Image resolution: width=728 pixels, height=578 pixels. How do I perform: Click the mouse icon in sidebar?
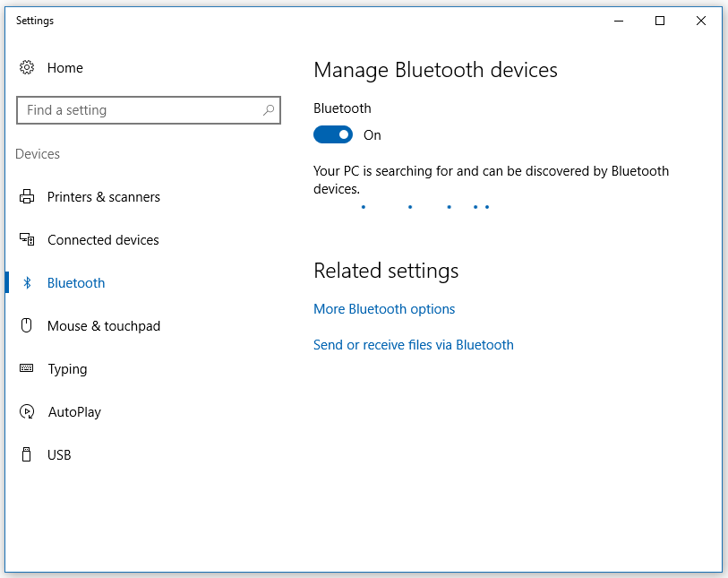click(27, 325)
